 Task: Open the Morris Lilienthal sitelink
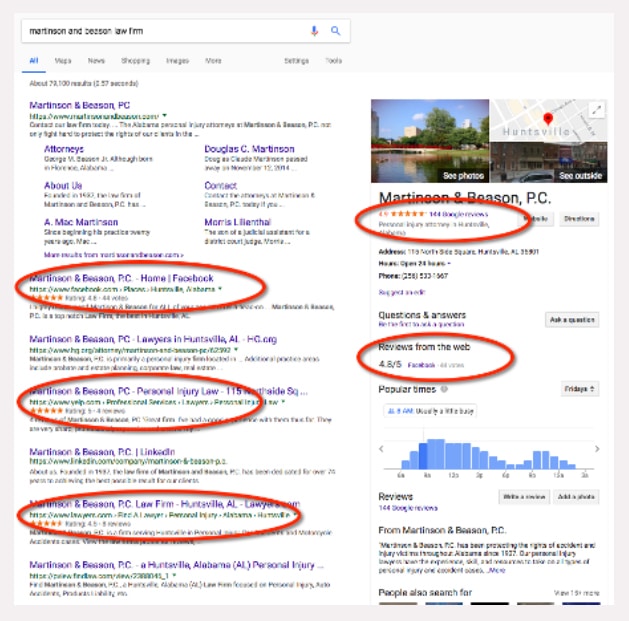pos(237,222)
